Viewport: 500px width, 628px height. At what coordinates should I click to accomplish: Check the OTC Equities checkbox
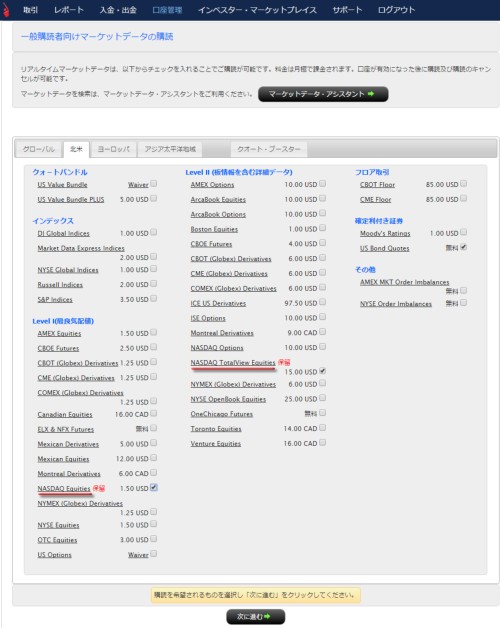pyautogui.click(x=153, y=539)
